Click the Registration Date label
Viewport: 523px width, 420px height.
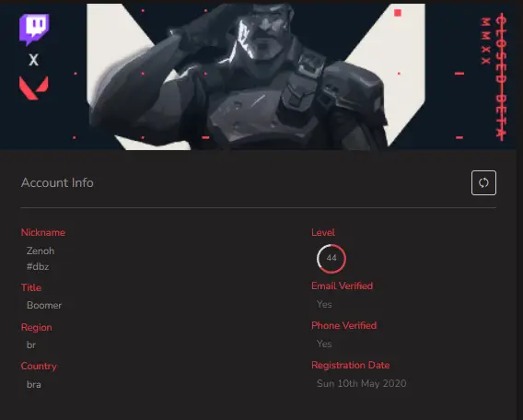click(350, 366)
